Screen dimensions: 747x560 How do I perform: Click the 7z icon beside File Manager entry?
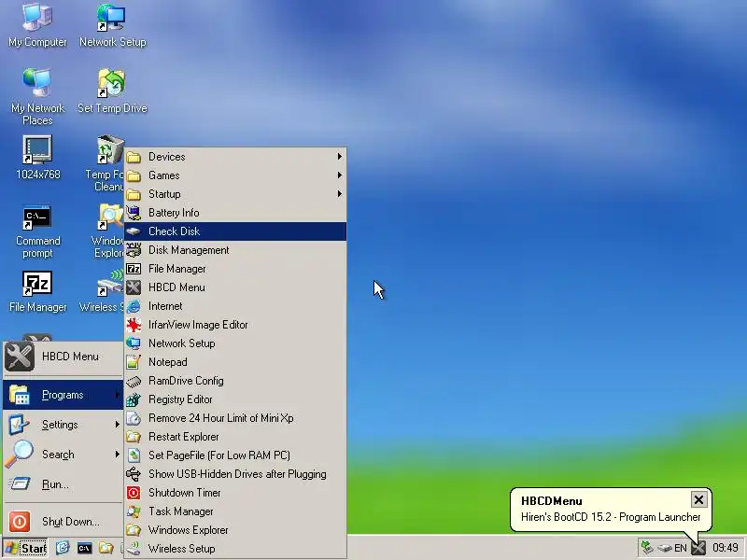point(134,269)
